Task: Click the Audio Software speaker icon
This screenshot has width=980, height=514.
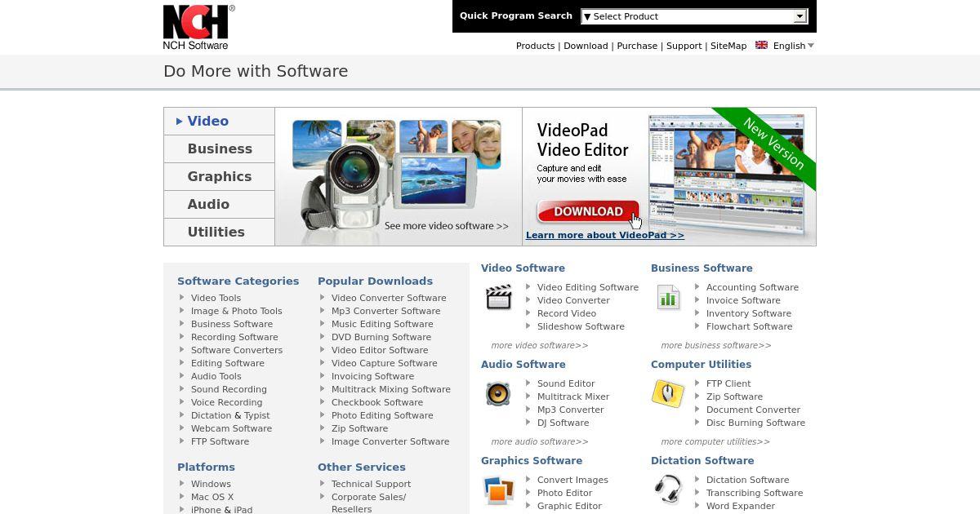Action: click(498, 394)
